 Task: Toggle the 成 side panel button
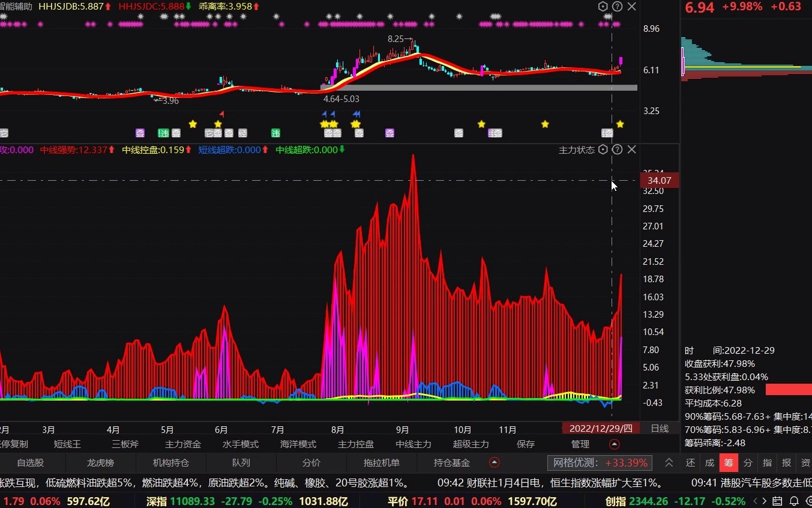[x=709, y=463]
